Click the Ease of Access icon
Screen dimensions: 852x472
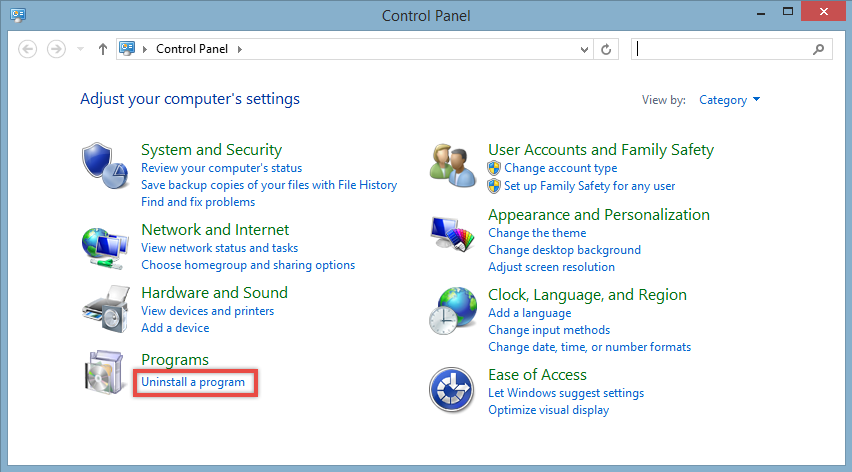[x=452, y=389]
